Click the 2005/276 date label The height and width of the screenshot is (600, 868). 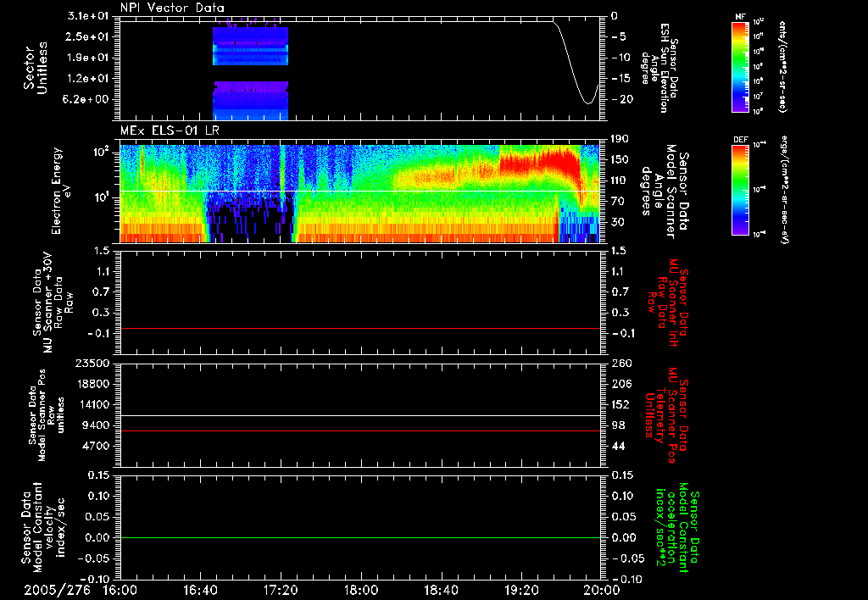(x=57, y=590)
